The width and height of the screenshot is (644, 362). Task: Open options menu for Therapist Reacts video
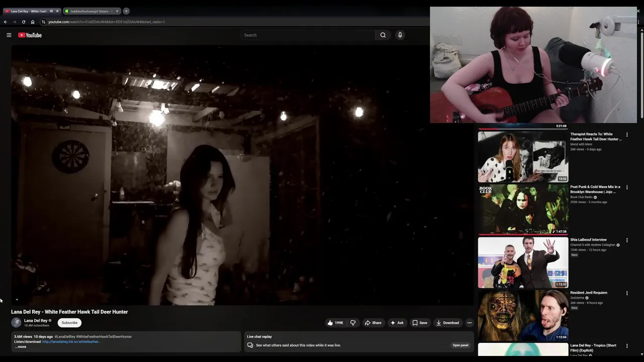(x=627, y=135)
